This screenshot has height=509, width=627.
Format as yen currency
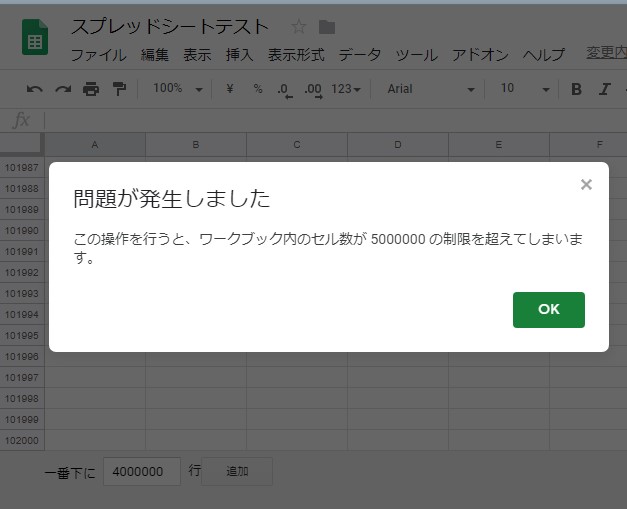(230, 89)
